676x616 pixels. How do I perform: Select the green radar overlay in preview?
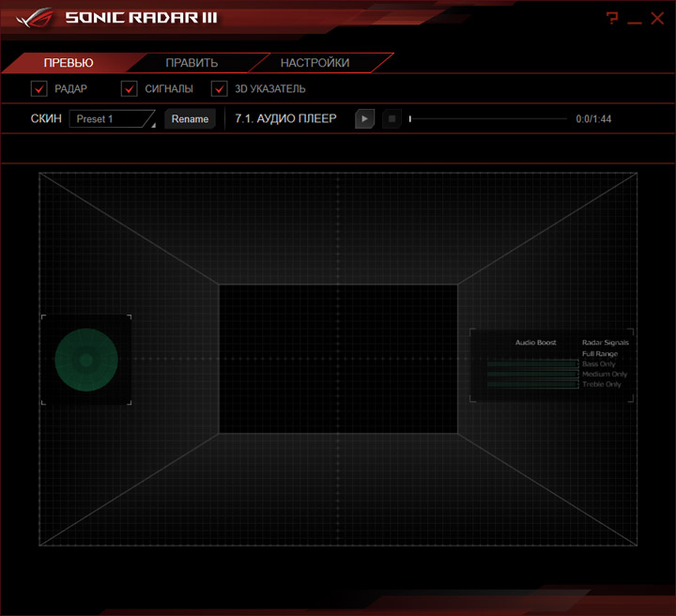click(x=86, y=360)
